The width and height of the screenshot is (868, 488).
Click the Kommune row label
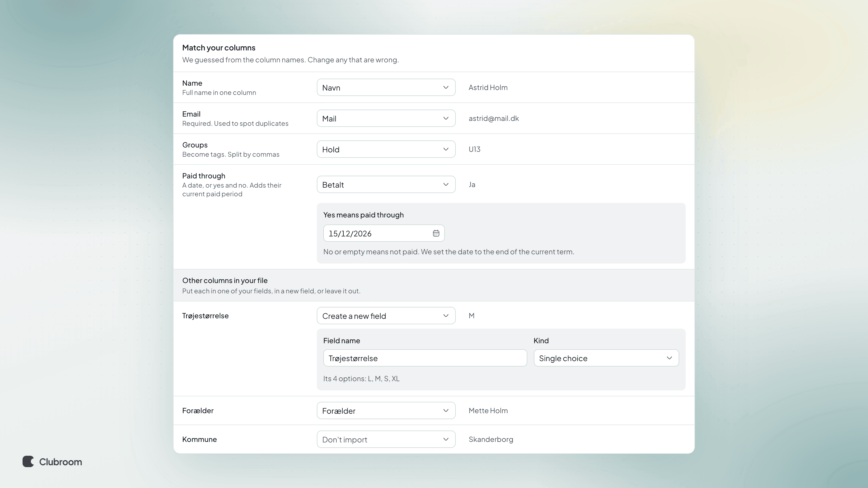[x=199, y=439]
